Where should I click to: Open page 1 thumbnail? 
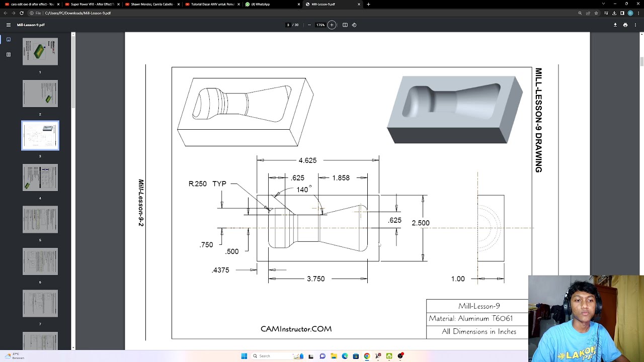[40, 51]
